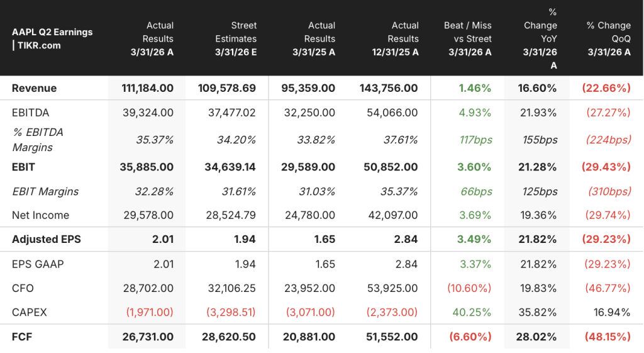Select EPS GAAP beat value 3.37%
Viewport: 644px width, 353px height.
pos(475,264)
